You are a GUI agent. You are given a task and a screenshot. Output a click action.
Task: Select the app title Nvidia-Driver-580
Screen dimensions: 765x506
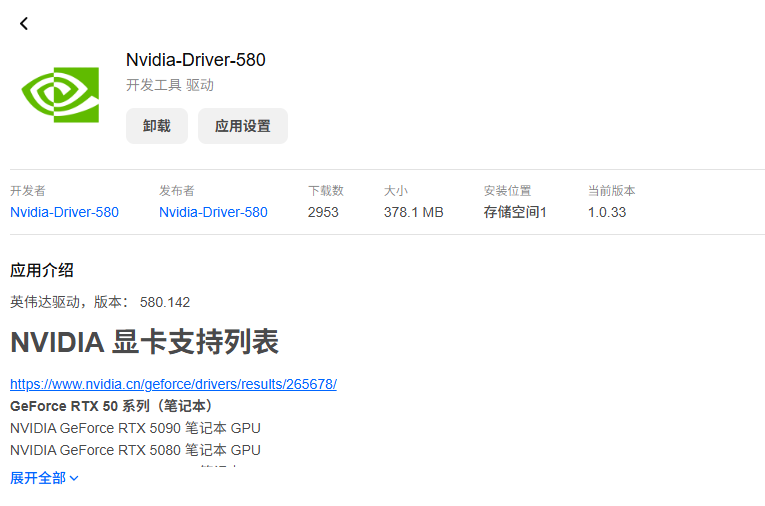(x=196, y=60)
